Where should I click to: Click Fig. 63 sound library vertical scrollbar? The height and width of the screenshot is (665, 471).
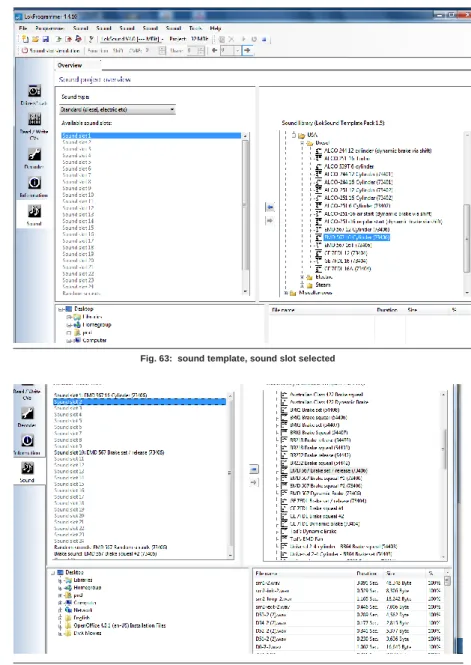tap(466, 238)
